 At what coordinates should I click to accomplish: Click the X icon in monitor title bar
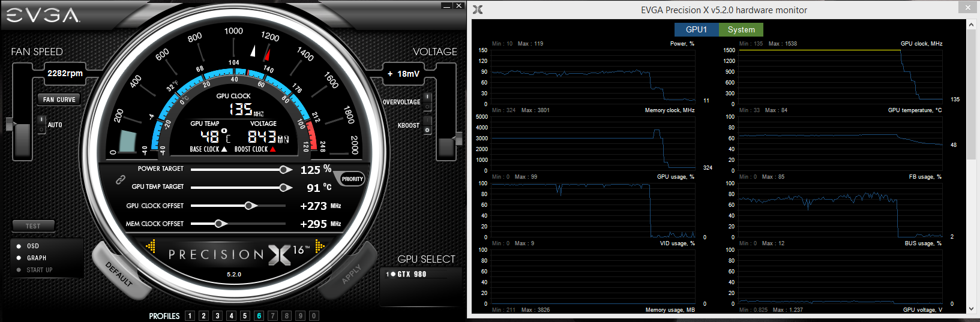(478, 10)
